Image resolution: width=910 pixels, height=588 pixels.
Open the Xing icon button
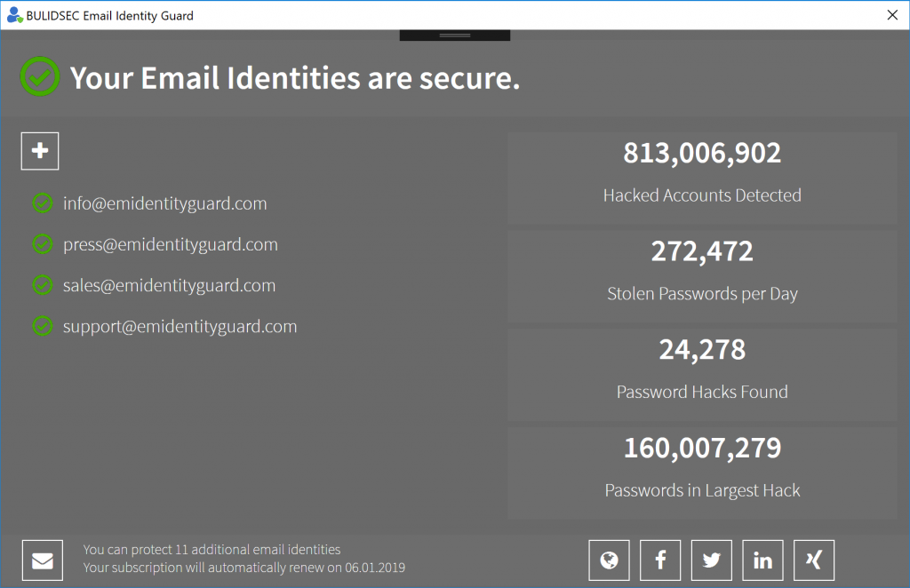pos(814,560)
